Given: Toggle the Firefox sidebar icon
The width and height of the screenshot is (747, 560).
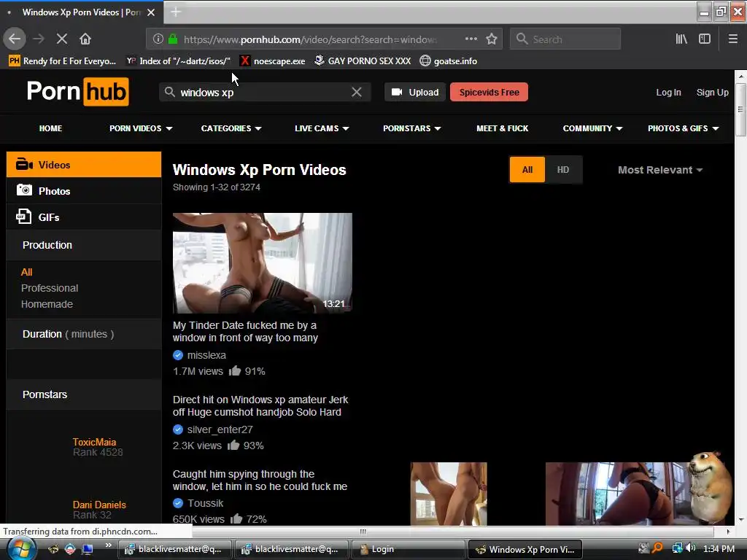Looking at the screenshot, I should 705,39.
